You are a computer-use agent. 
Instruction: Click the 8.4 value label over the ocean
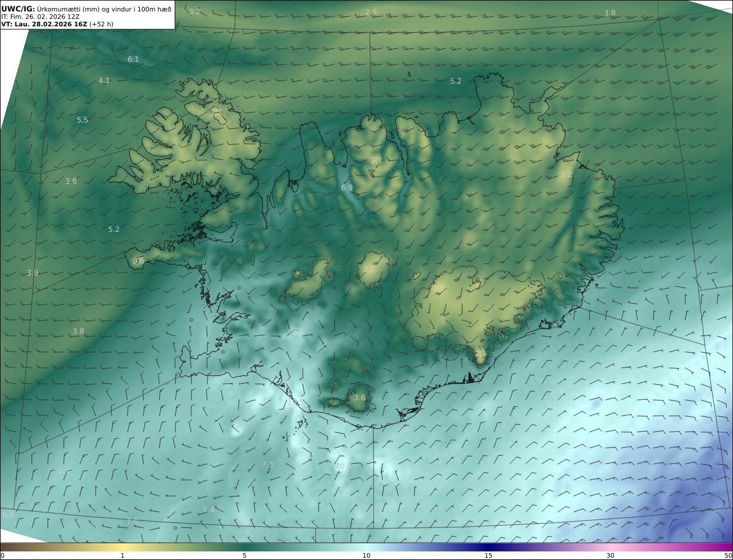point(64,471)
